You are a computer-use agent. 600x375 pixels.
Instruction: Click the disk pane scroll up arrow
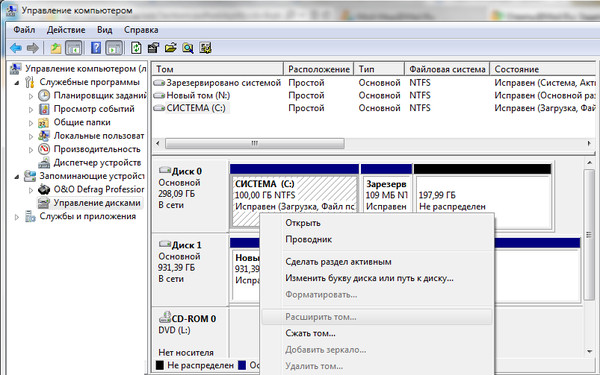click(x=589, y=163)
